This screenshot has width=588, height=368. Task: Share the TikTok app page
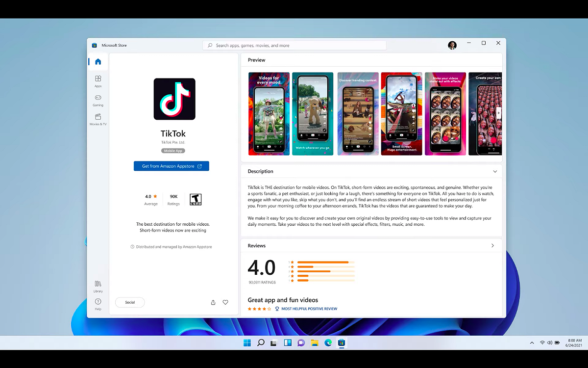[213, 302]
